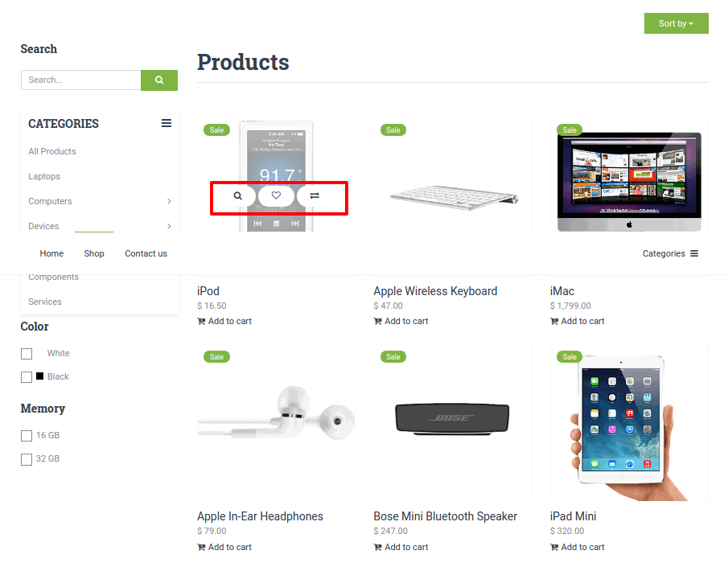This screenshot has width=728, height=567.
Task: Expand the Devices category arrow
Action: pos(169,226)
